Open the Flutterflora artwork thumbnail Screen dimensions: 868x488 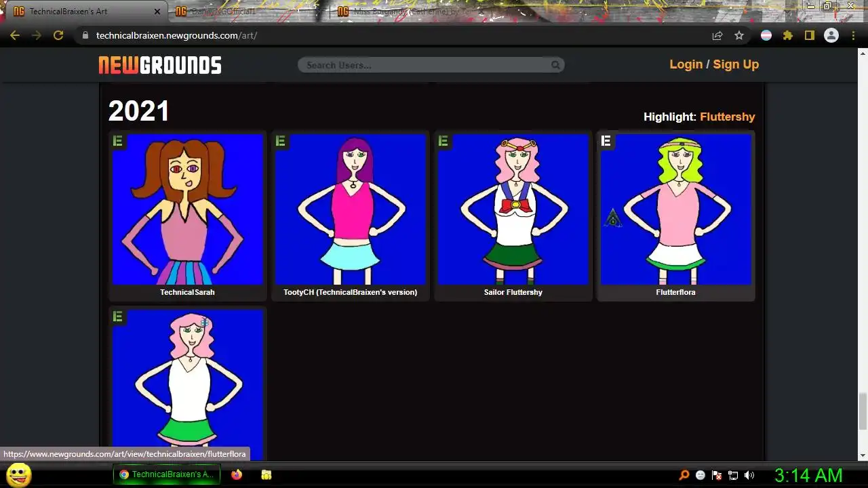pyautogui.click(x=675, y=209)
